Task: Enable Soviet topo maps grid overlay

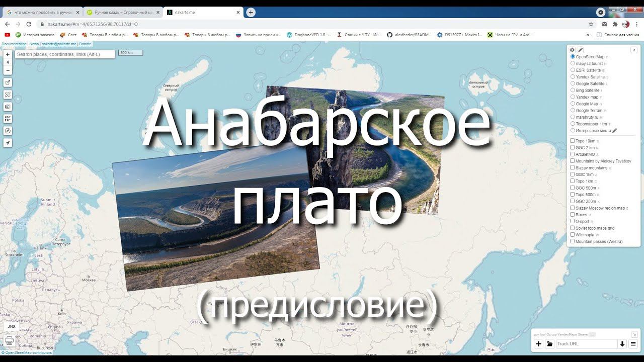Action: click(x=572, y=228)
